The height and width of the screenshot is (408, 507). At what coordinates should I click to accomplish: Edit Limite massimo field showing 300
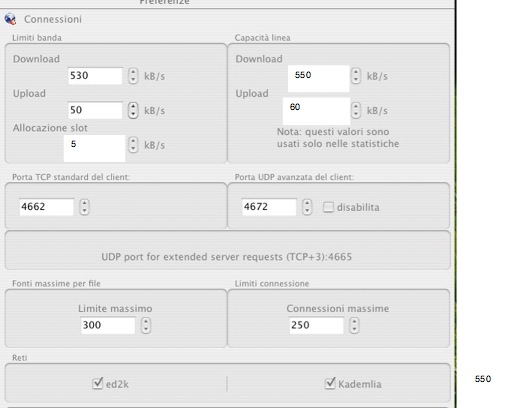[108, 325]
